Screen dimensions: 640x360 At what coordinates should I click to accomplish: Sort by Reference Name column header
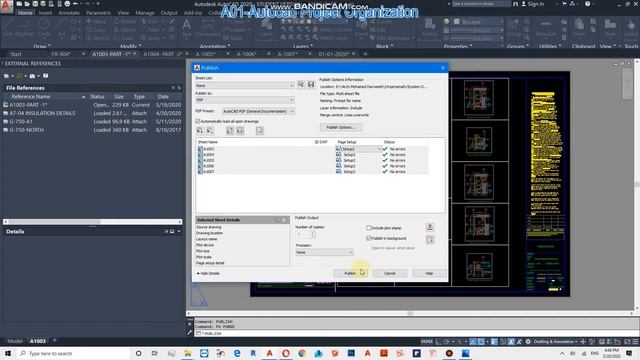[x=45, y=97]
